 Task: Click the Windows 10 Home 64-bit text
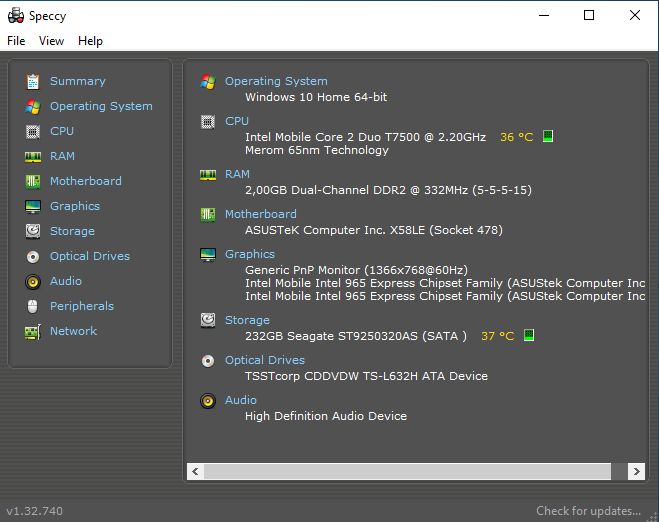(x=316, y=97)
